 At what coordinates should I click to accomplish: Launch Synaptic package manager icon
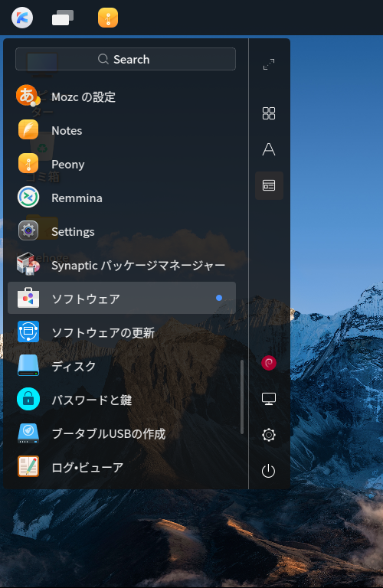click(x=28, y=264)
